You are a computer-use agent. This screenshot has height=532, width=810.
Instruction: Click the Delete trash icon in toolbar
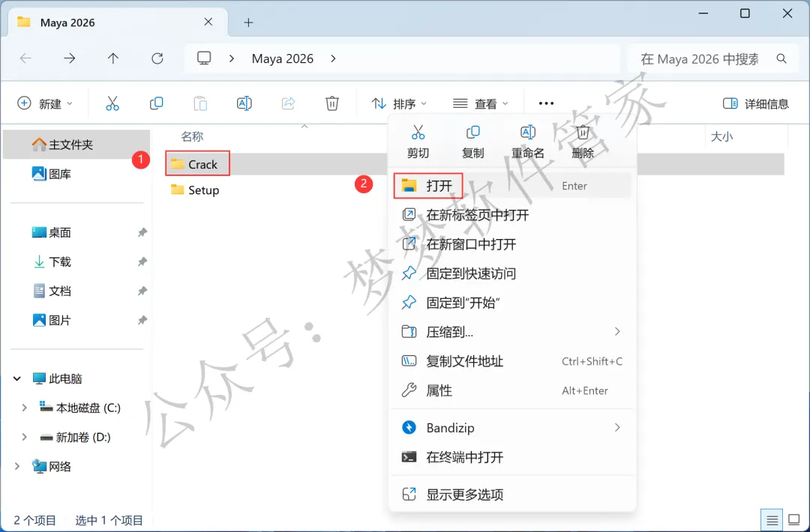pyautogui.click(x=332, y=103)
